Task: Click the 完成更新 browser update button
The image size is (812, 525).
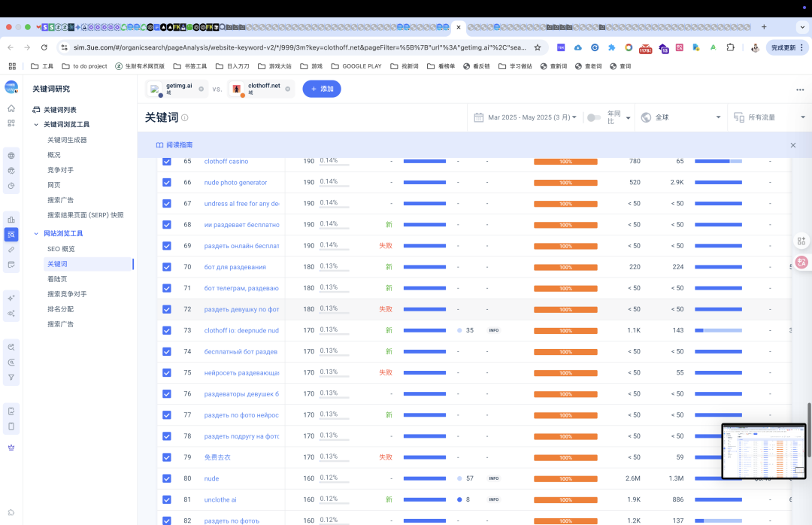Action: click(786, 47)
